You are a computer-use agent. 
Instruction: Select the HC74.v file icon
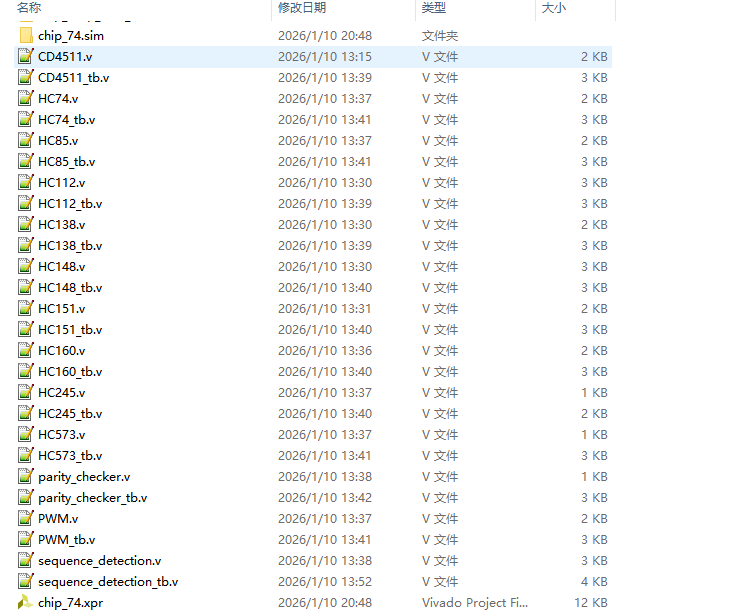tap(26, 99)
